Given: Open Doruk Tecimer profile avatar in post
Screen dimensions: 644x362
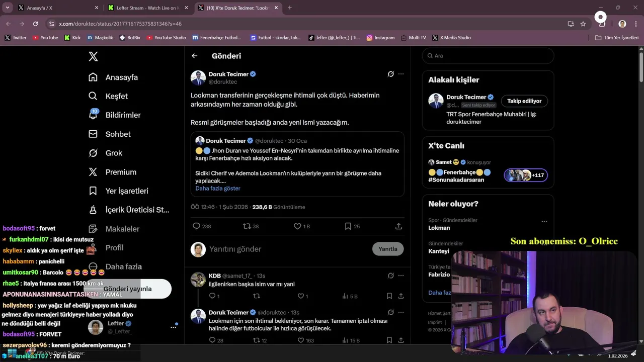Looking at the screenshot, I should (198, 78).
